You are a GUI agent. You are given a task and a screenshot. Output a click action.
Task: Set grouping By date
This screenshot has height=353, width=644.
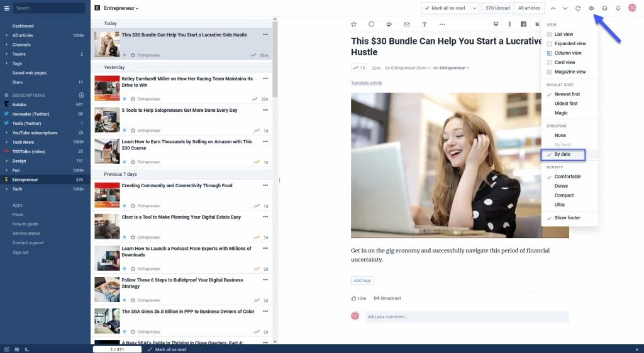click(x=563, y=155)
